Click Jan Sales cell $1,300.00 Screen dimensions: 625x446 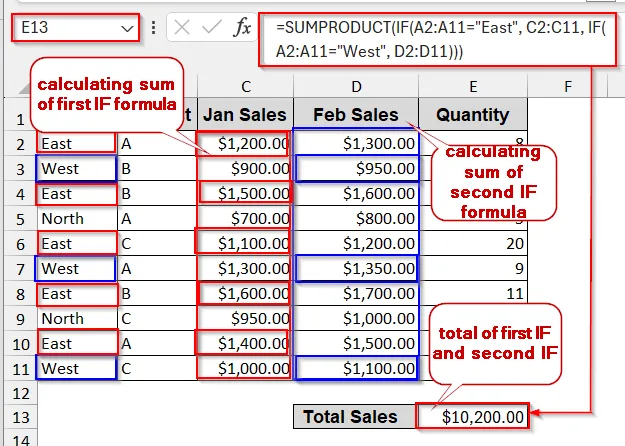click(245, 269)
